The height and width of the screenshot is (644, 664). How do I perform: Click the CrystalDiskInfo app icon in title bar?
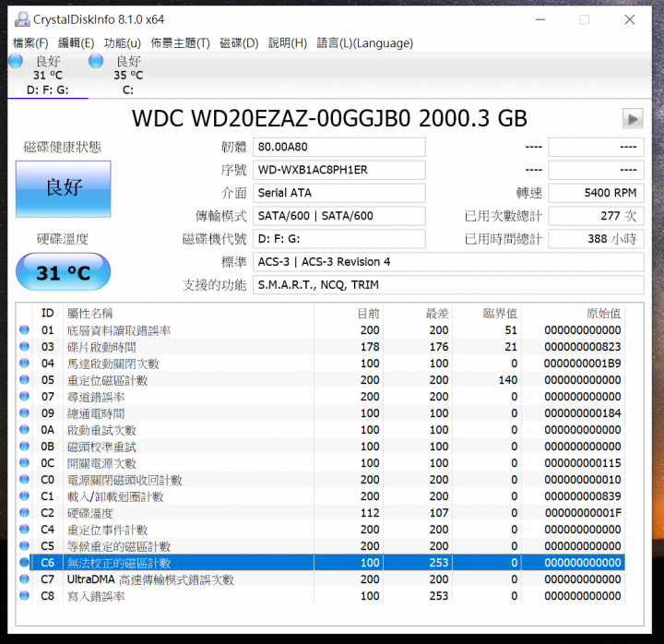pyautogui.click(x=22, y=19)
